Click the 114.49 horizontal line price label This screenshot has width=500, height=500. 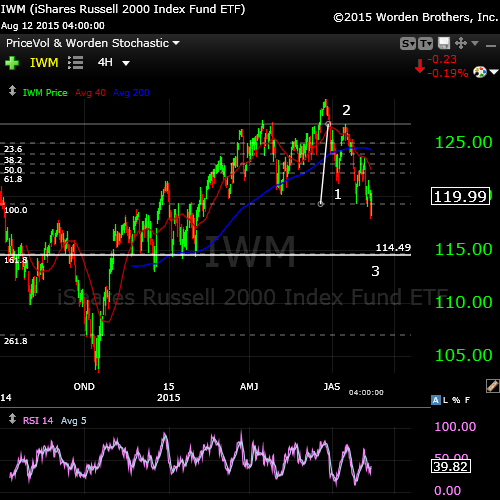[393, 248]
